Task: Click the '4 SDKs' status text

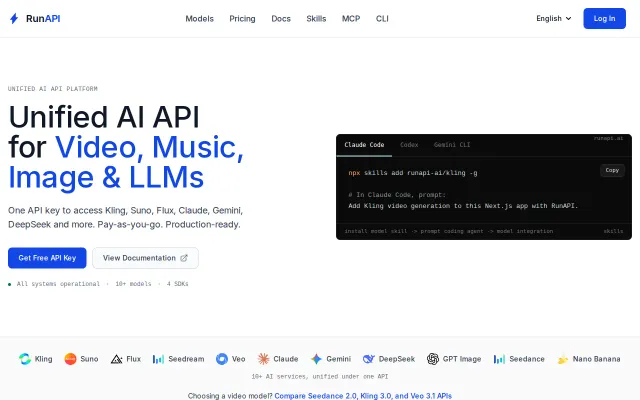Action: (x=178, y=284)
